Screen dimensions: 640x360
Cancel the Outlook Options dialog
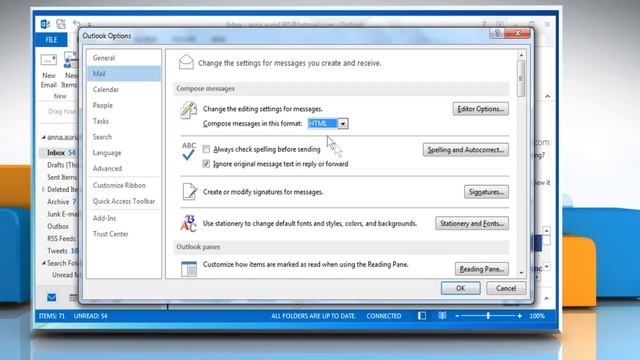click(x=506, y=288)
